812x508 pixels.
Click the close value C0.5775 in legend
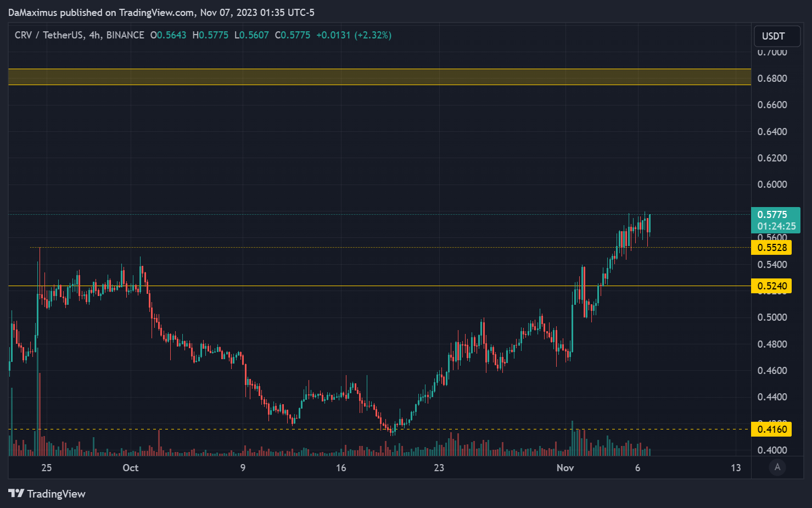pos(293,35)
